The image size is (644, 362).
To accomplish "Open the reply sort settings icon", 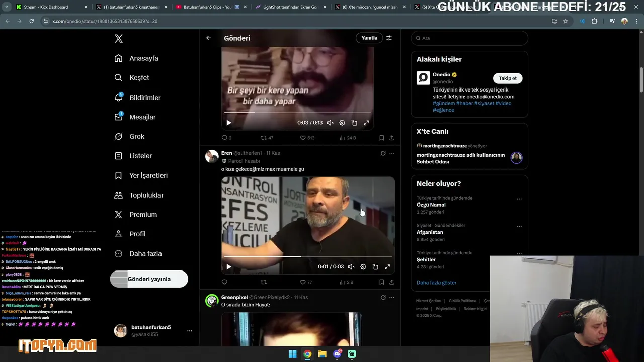I will (389, 38).
